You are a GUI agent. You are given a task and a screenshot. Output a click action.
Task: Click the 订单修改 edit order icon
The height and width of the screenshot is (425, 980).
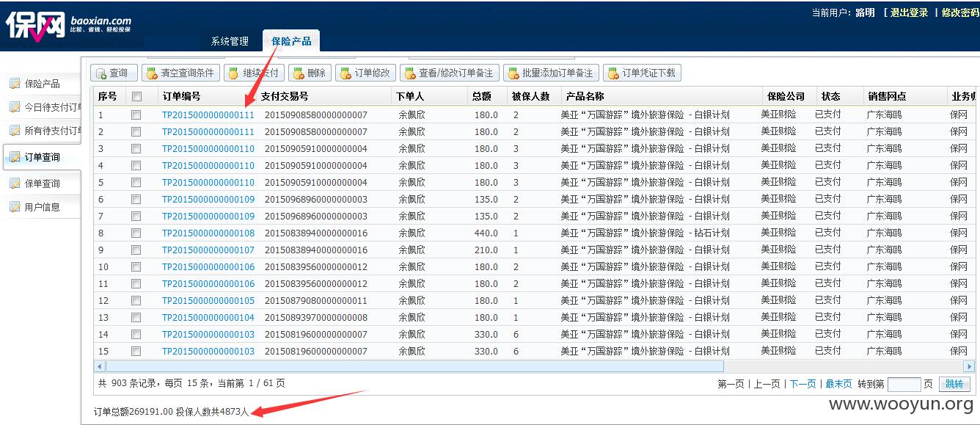point(345,73)
